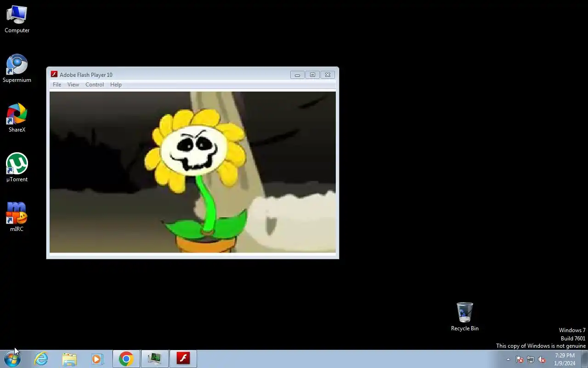This screenshot has height=368, width=588.
Task: Select the ShareX desktop shortcut
Action: 17,119
